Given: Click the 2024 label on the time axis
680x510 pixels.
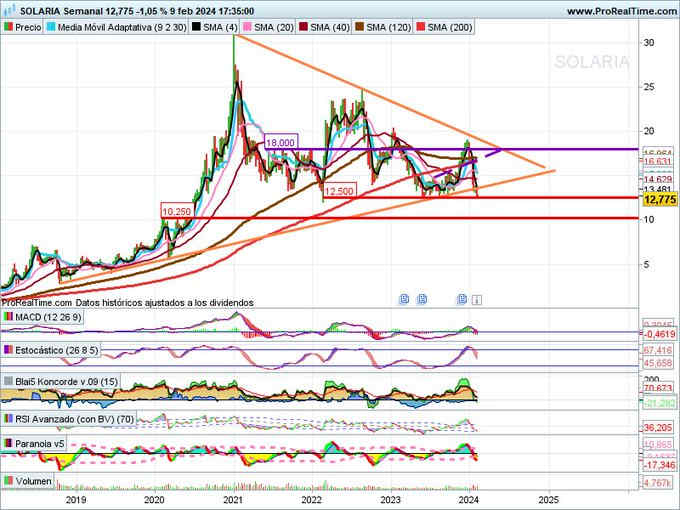Looking at the screenshot, I should (x=469, y=500).
